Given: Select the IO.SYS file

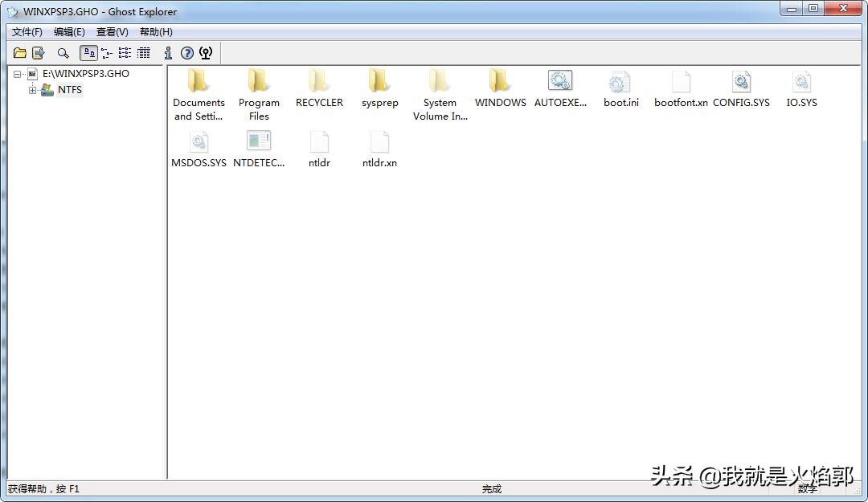Looking at the screenshot, I should [801, 88].
